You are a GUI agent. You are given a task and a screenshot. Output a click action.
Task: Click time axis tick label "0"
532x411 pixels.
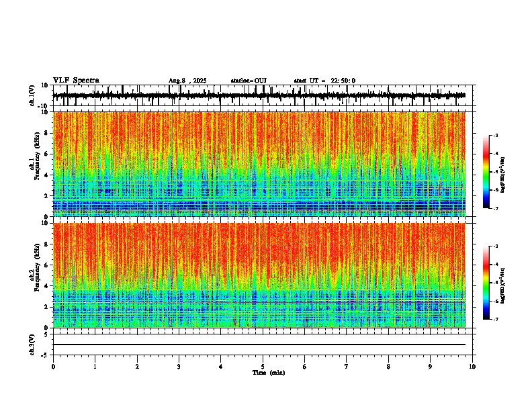pyautogui.click(x=53, y=367)
